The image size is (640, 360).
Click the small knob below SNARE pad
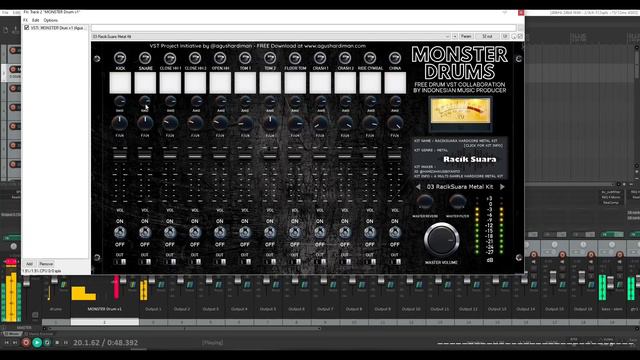click(145, 101)
